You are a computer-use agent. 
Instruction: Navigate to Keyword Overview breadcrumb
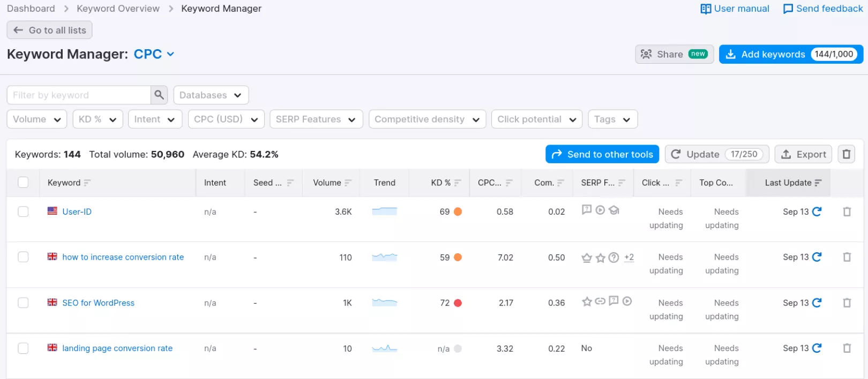118,9
